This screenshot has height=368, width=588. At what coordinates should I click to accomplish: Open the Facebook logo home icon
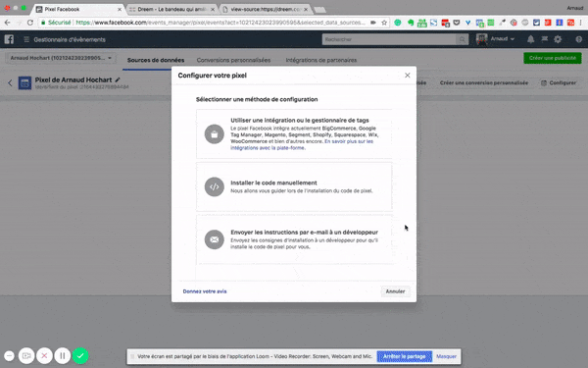[x=9, y=39]
